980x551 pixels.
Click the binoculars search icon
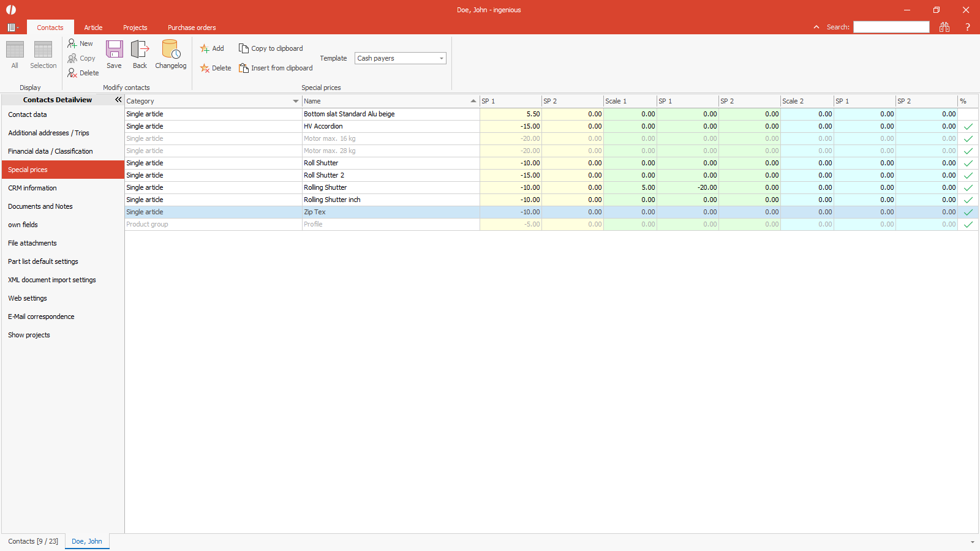coord(944,27)
